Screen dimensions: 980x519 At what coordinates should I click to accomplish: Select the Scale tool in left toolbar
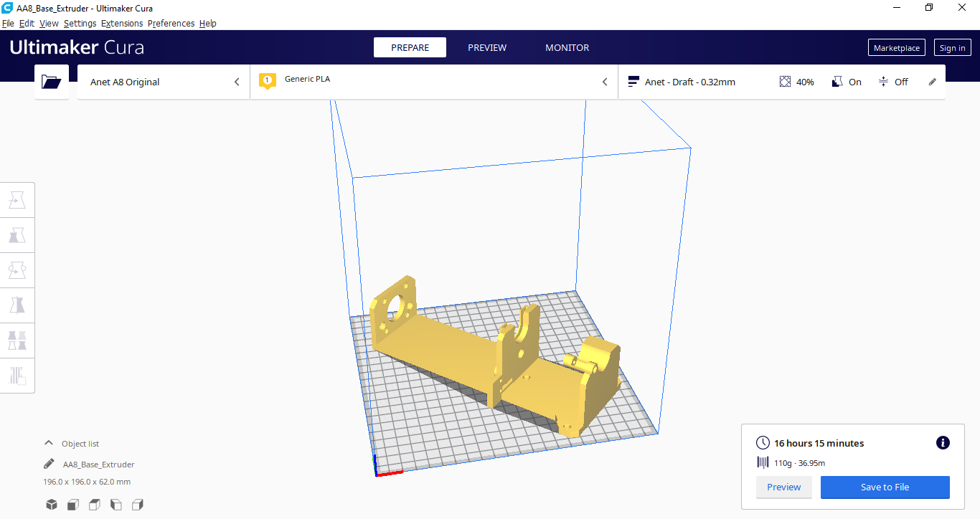pyautogui.click(x=17, y=235)
